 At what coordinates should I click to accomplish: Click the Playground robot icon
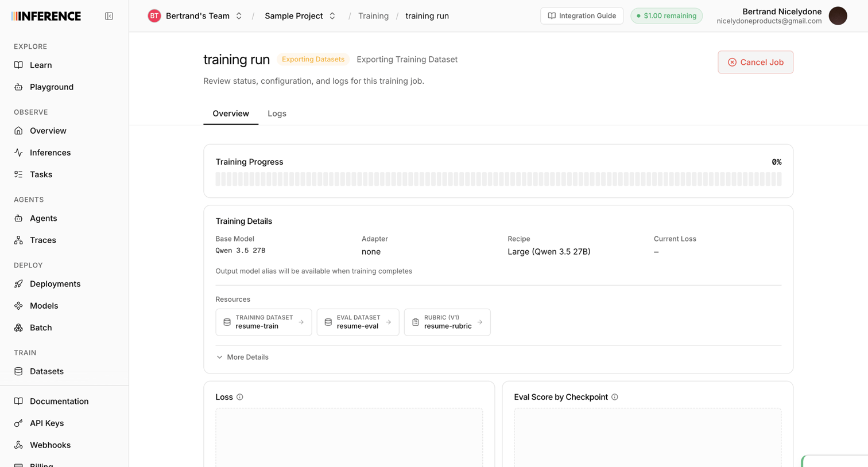pyautogui.click(x=18, y=87)
